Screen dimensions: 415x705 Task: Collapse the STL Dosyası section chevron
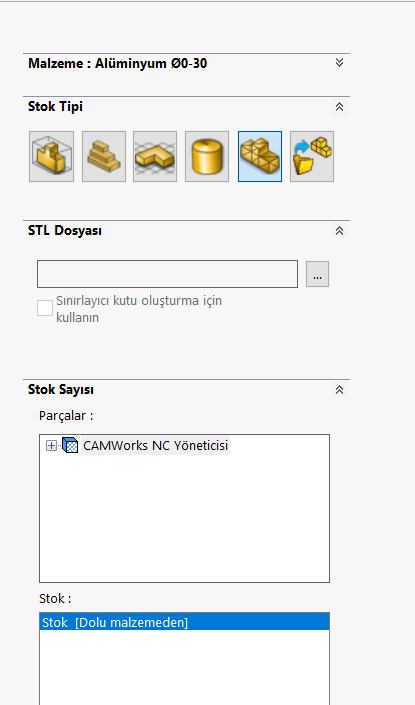click(x=339, y=231)
